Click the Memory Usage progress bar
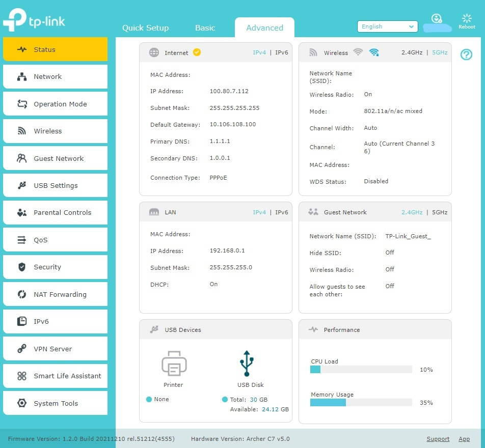Viewport: 485px width, 448px height. 361,403
